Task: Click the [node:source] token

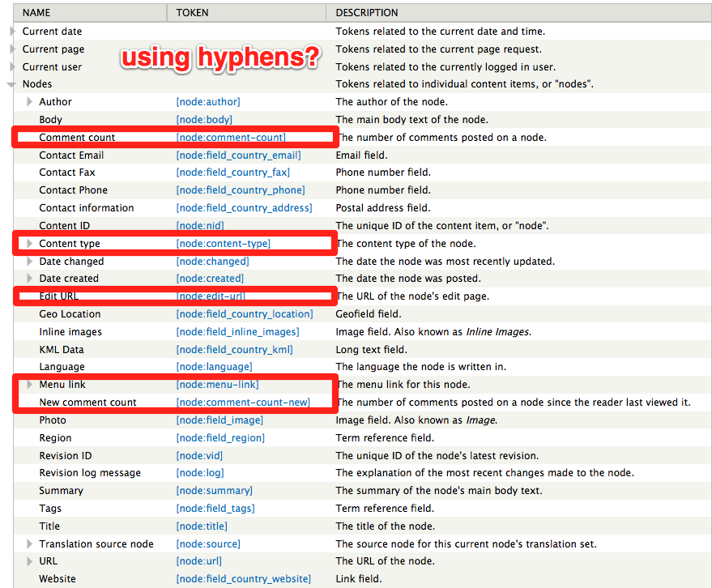Action: 208,543
